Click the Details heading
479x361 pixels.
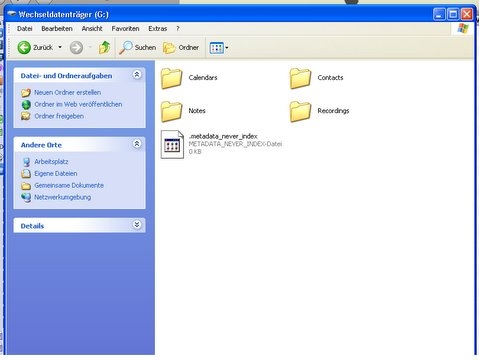point(32,226)
